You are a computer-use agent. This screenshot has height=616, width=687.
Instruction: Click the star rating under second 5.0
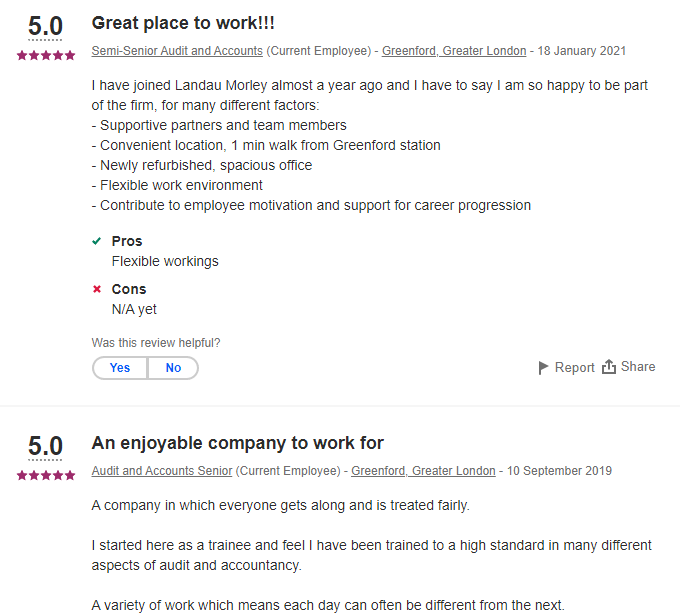(46, 476)
